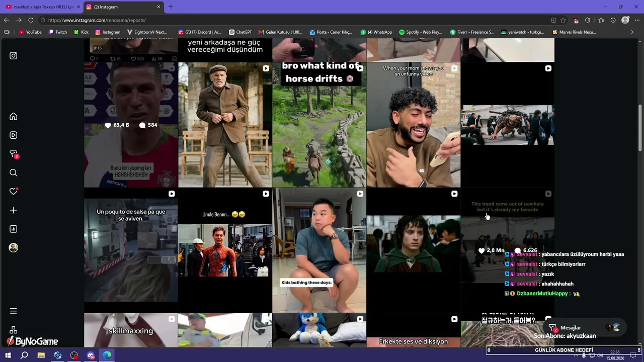Close the Instagram browser tab

click(158, 7)
